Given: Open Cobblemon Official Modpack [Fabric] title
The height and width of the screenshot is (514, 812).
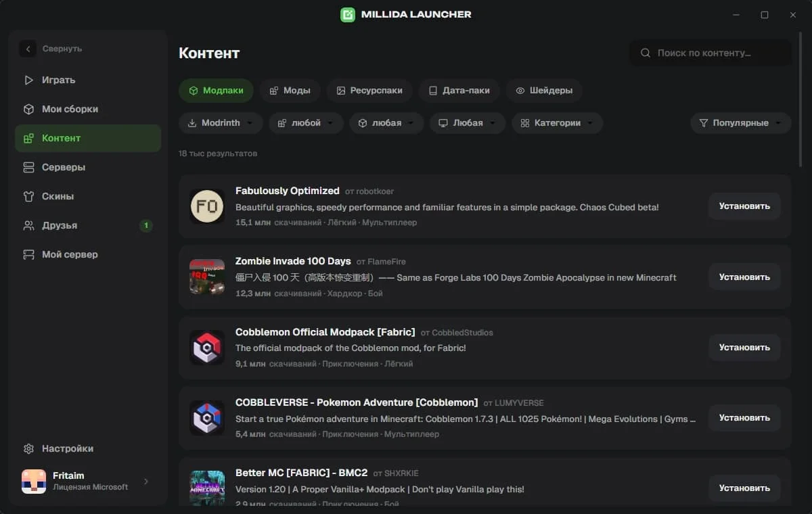Looking at the screenshot, I should coord(325,332).
